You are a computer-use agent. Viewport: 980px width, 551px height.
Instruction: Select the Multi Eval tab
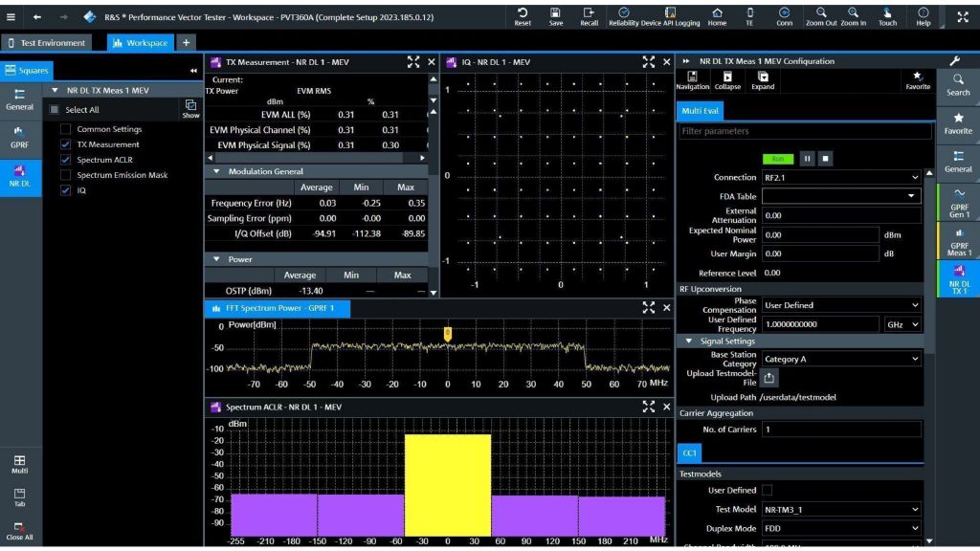click(x=701, y=111)
